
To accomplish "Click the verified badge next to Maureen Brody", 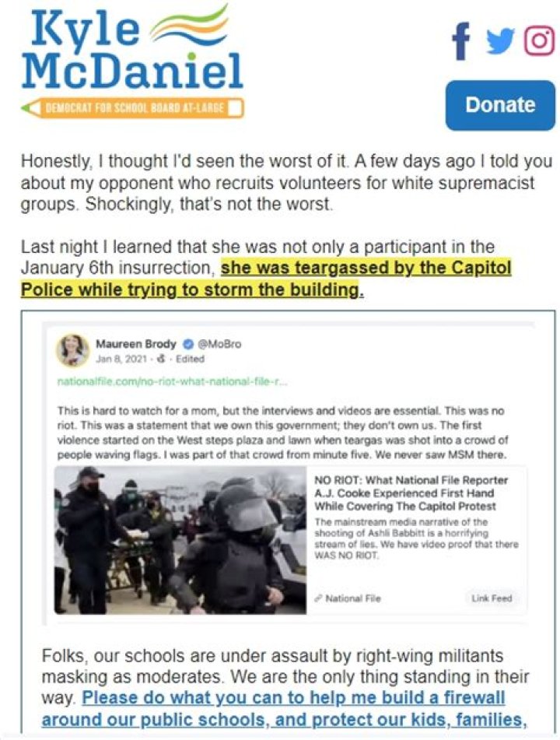I will tap(186, 344).
